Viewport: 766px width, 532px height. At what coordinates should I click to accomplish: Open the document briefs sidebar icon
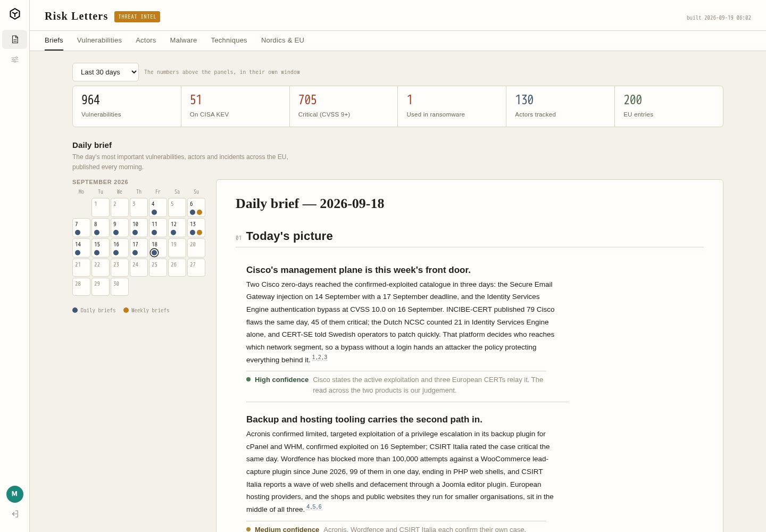15,39
